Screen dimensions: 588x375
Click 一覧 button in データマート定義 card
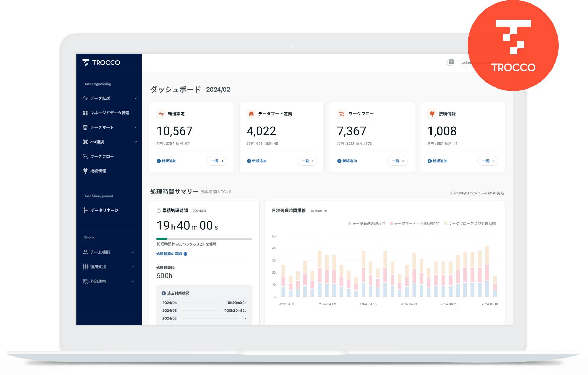tap(307, 161)
